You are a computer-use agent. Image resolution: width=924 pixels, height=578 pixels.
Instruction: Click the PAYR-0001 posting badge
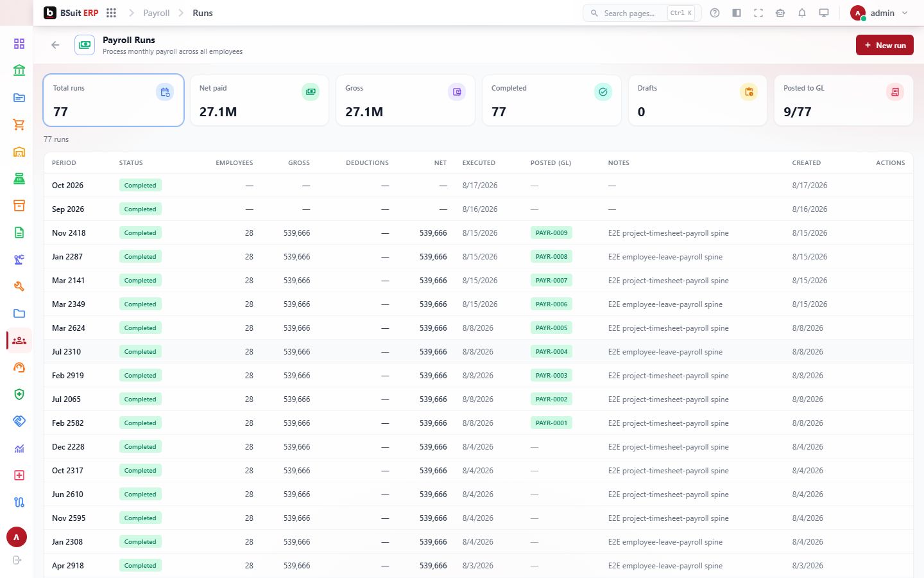551,423
